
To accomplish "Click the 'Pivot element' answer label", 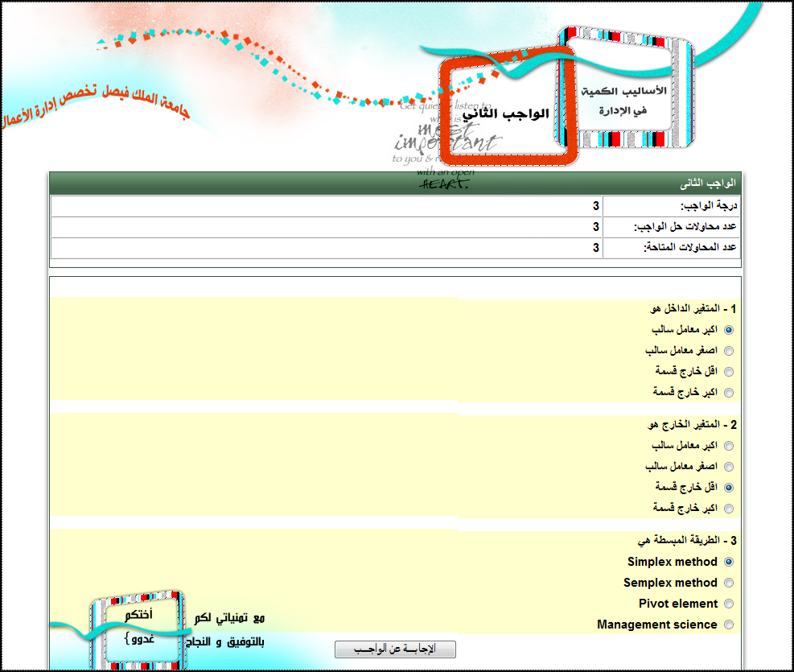I will tap(678, 604).
